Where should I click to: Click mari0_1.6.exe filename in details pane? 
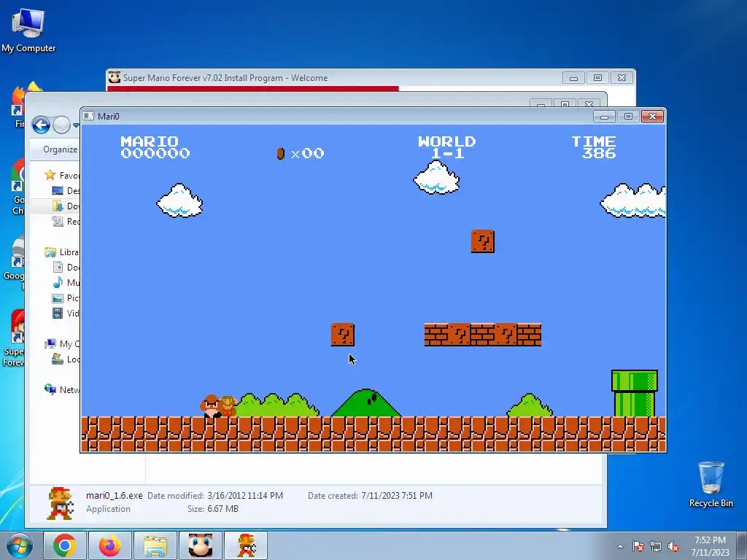(115, 495)
